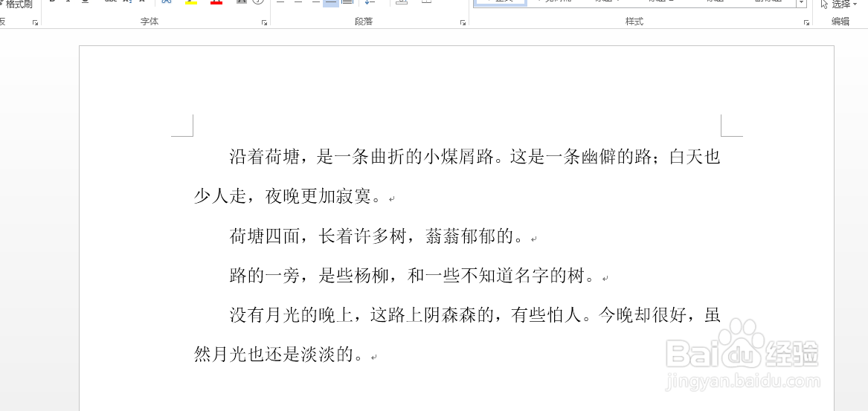This screenshot has width=868, height=411.
Task: Open the clipboard pane dialog launcher
Action: pyautogui.click(x=35, y=23)
